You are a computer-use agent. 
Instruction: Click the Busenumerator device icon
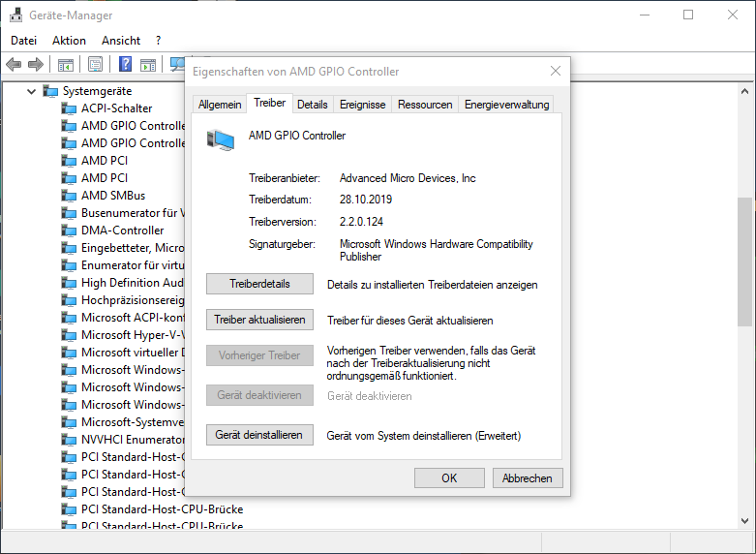coord(69,213)
